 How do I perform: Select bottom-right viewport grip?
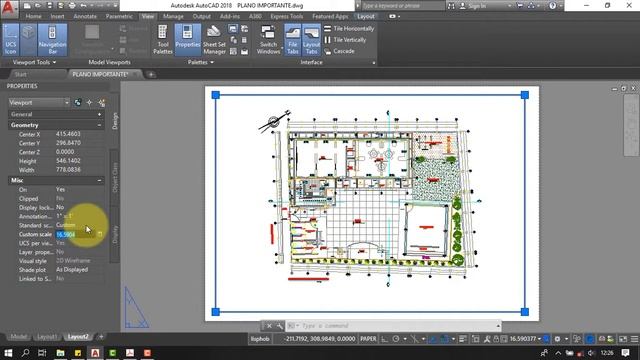click(525, 312)
